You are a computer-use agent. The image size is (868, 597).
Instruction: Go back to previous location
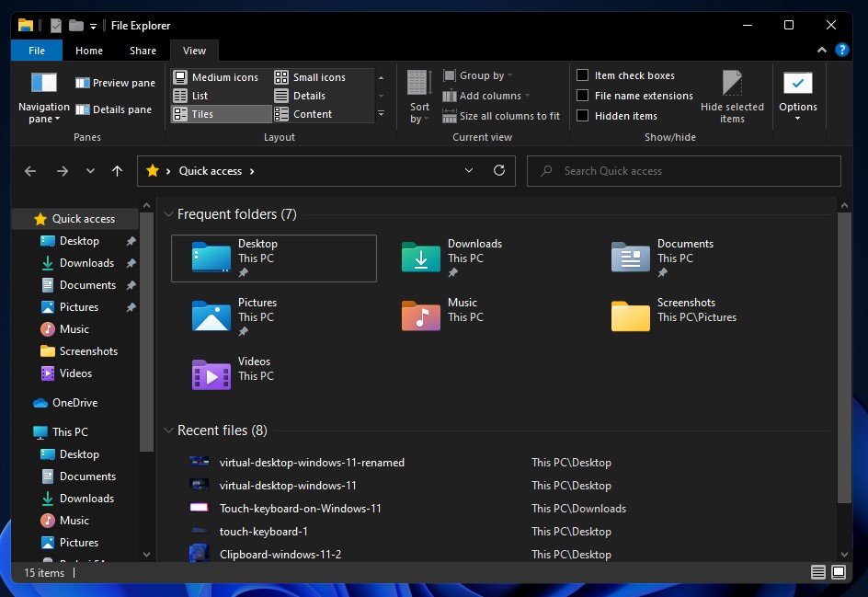30,171
